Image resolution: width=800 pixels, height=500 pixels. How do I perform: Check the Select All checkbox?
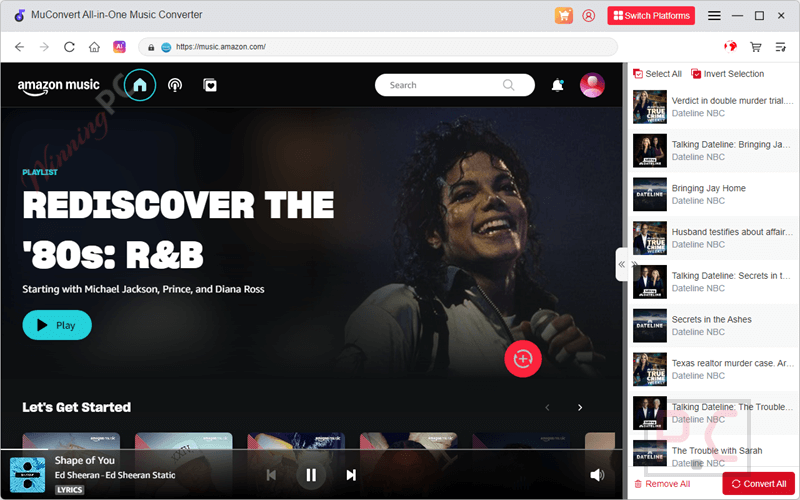(x=638, y=74)
